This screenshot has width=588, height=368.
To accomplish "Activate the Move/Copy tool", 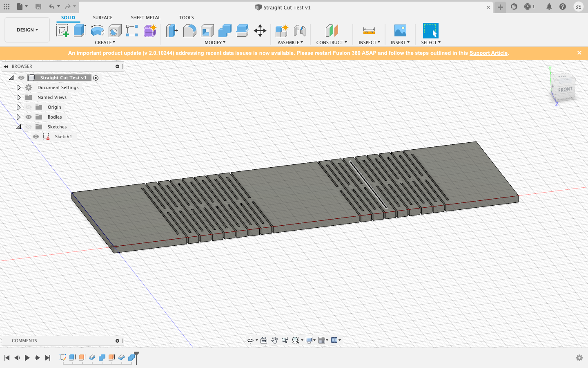I will point(260,31).
